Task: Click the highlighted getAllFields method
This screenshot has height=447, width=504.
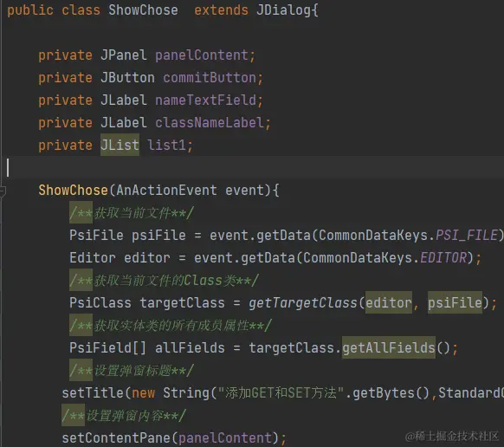Action: (x=389, y=347)
